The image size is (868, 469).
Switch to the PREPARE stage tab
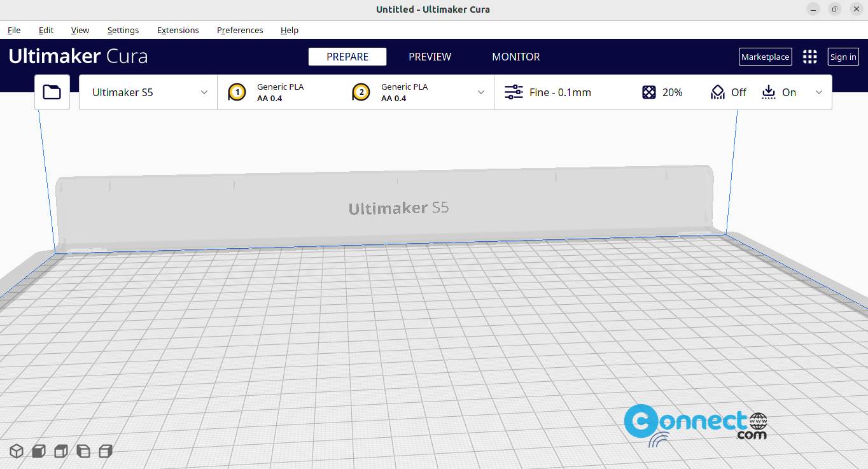pos(347,57)
